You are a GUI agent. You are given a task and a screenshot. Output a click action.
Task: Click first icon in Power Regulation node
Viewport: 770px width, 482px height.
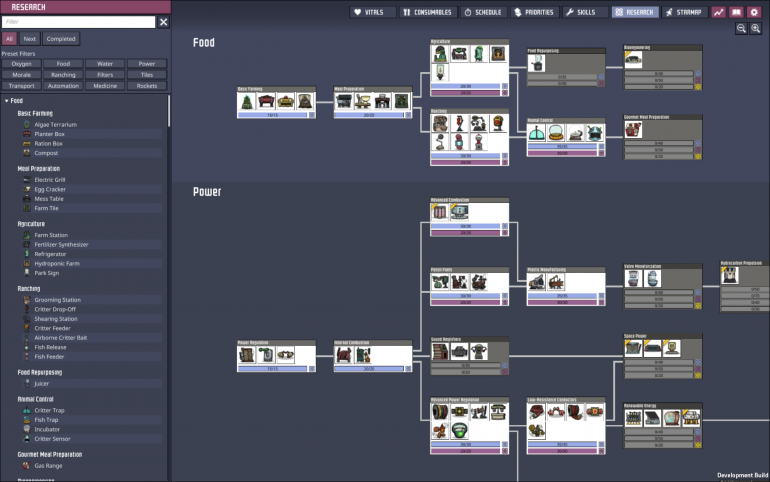(247, 354)
